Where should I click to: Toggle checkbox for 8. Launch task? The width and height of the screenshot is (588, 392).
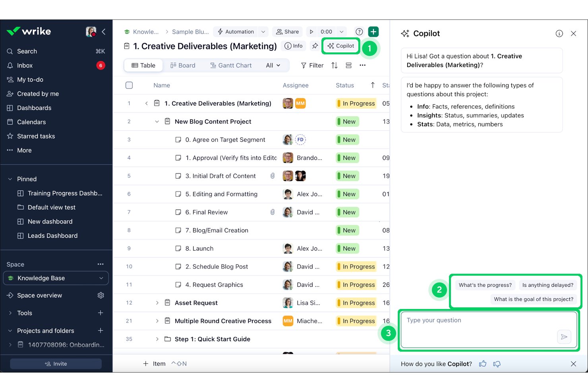click(178, 249)
